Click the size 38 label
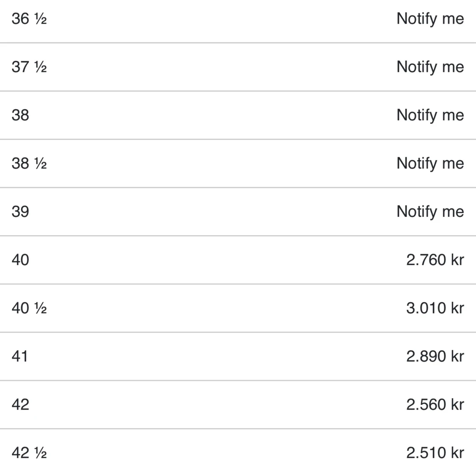This screenshot has width=476, height=476. coord(20,115)
